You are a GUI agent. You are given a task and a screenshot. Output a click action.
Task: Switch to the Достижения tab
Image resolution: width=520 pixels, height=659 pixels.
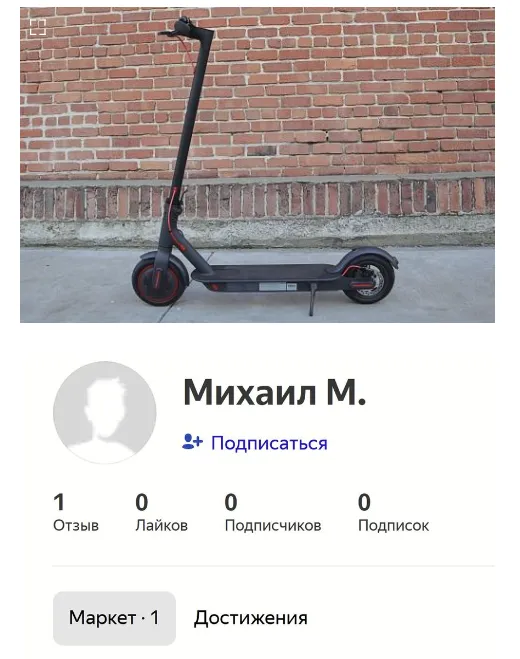pyautogui.click(x=251, y=618)
